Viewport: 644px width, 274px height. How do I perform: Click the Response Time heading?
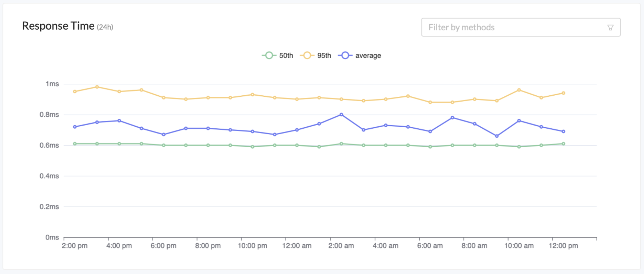pos(58,26)
